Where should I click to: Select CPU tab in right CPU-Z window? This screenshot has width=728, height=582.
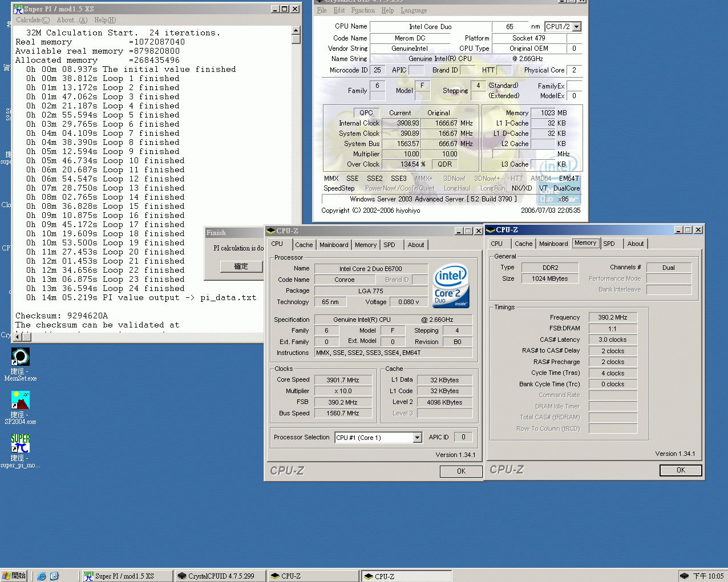(497, 244)
